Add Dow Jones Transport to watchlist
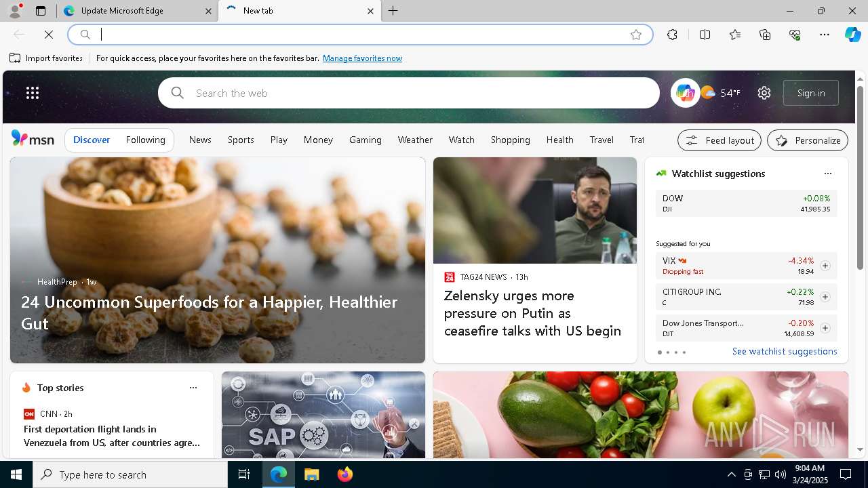The width and height of the screenshot is (868, 488). [825, 328]
